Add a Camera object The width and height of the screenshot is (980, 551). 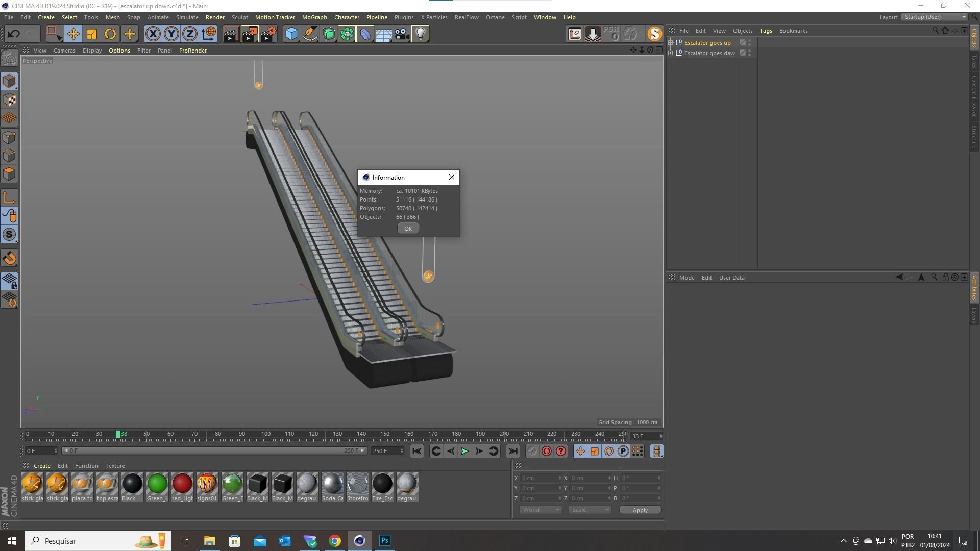tap(402, 34)
